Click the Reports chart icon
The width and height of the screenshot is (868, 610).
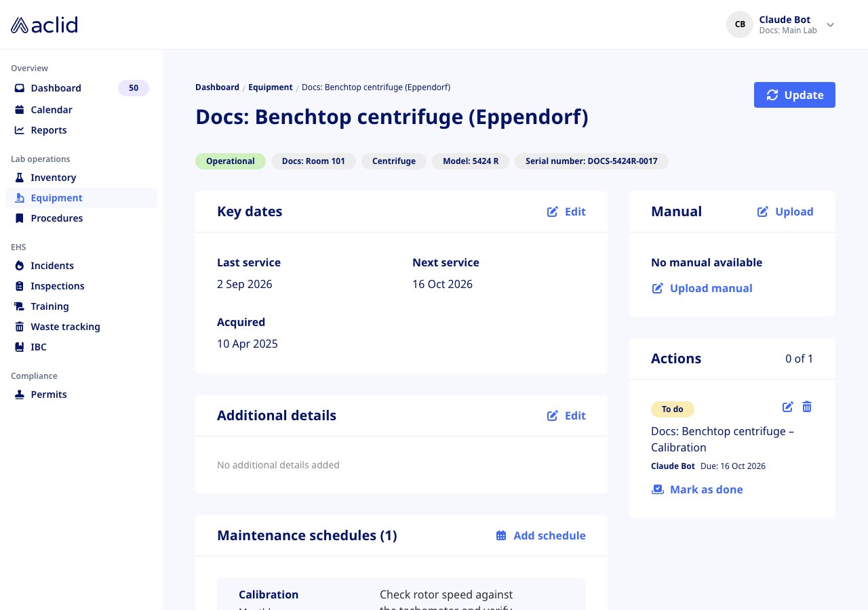[20, 130]
